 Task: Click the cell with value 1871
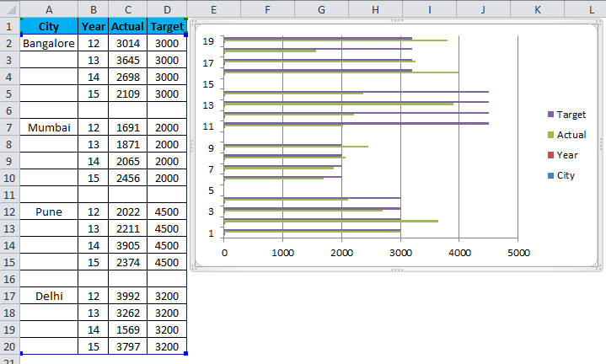point(128,145)
